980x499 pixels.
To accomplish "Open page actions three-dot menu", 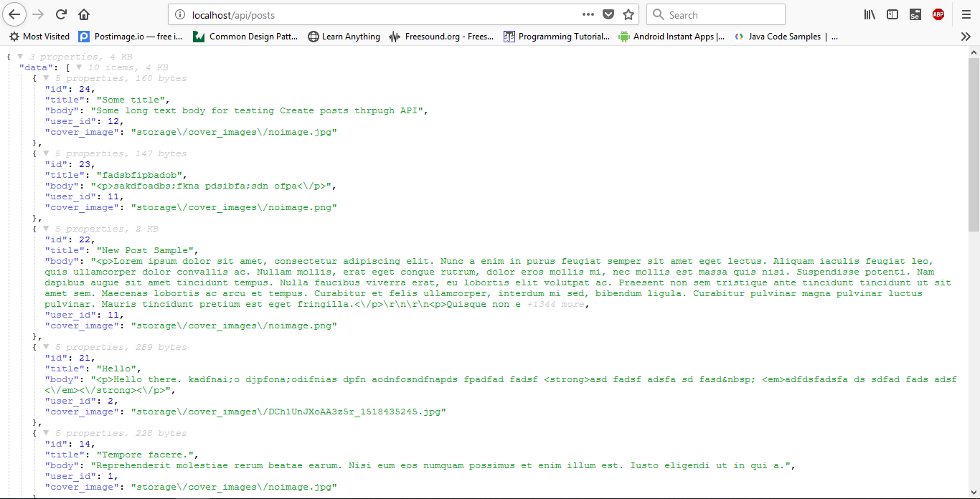I will pyautogui.click(x=588, y=14).
